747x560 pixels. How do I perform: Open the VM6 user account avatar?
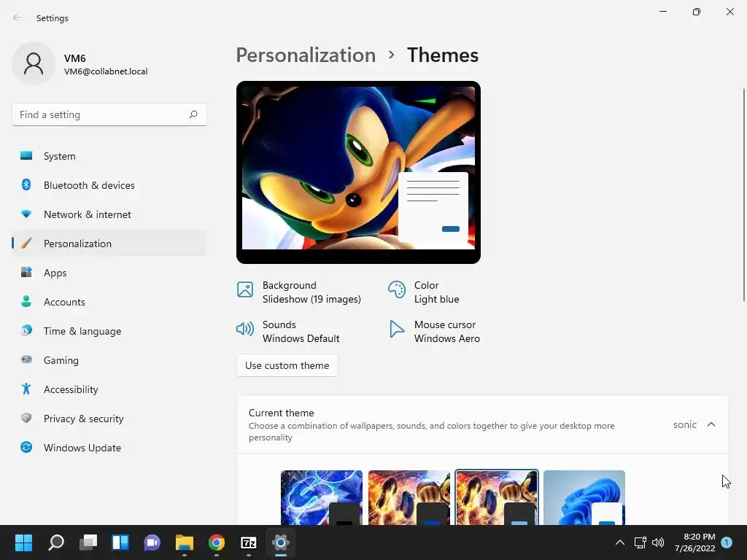pyautogui.click(x=34, y=63)
